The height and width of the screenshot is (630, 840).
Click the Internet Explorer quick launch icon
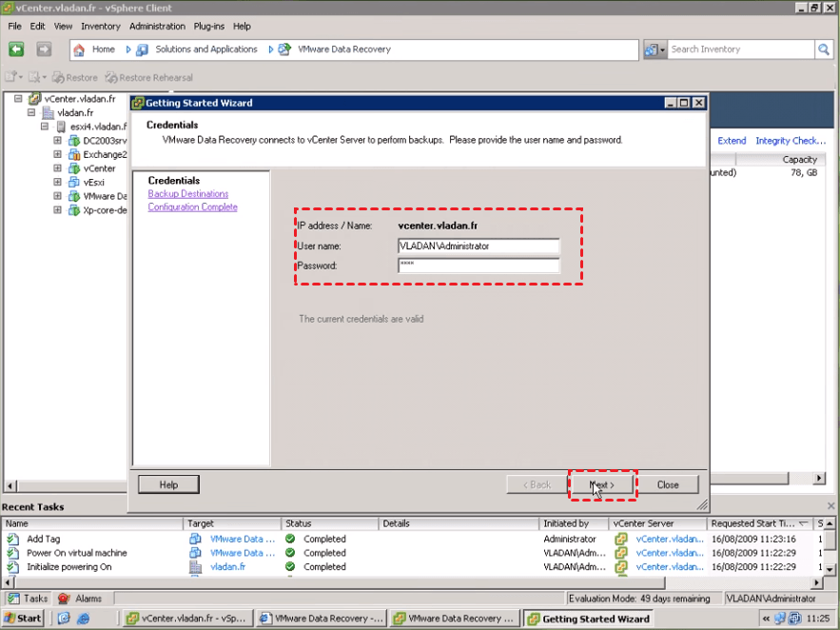[x=83, y=619]
